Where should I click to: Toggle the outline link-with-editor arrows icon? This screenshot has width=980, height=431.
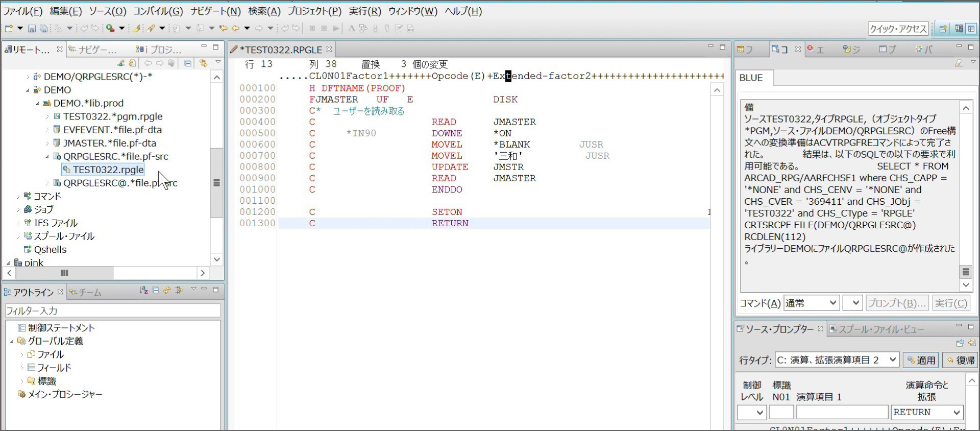[x=167, y=290]
